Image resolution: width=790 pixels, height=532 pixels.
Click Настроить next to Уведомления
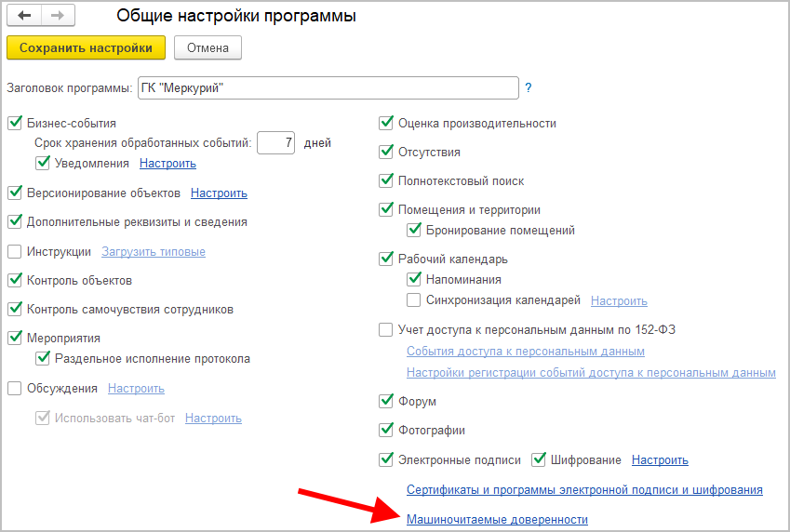(x=167, y=164)
